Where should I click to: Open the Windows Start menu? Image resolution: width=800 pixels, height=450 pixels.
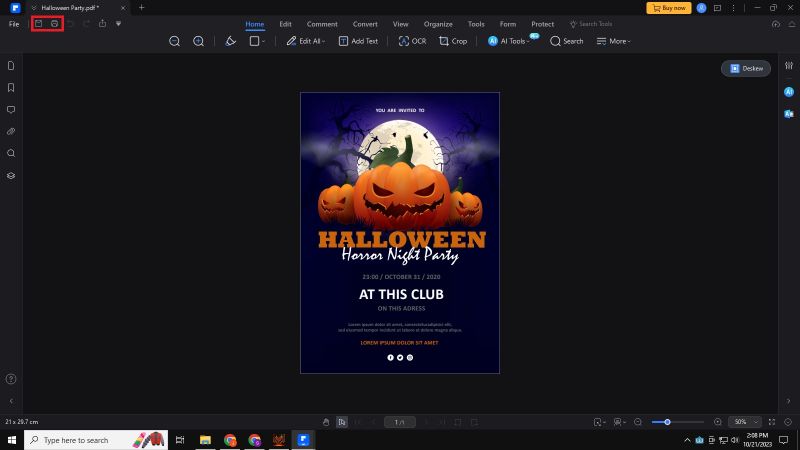(12, 440)
